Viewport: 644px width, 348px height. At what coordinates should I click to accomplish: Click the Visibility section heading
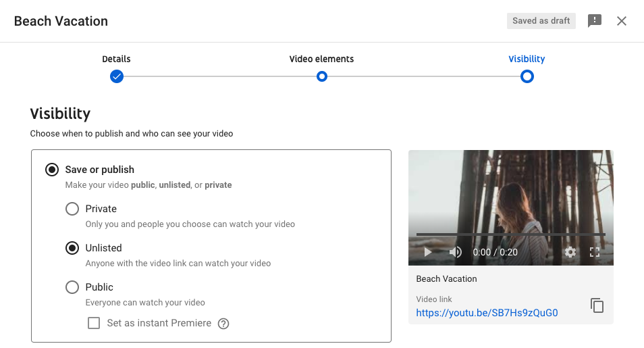tap(60, 114)
